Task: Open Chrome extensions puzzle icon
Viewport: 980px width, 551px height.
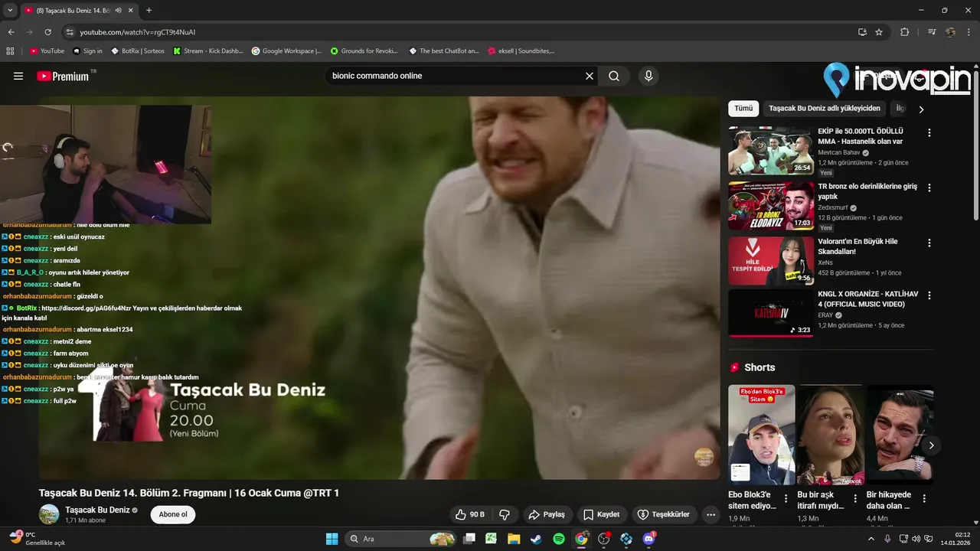Action: pyautogui.click(x=904, y=32)
